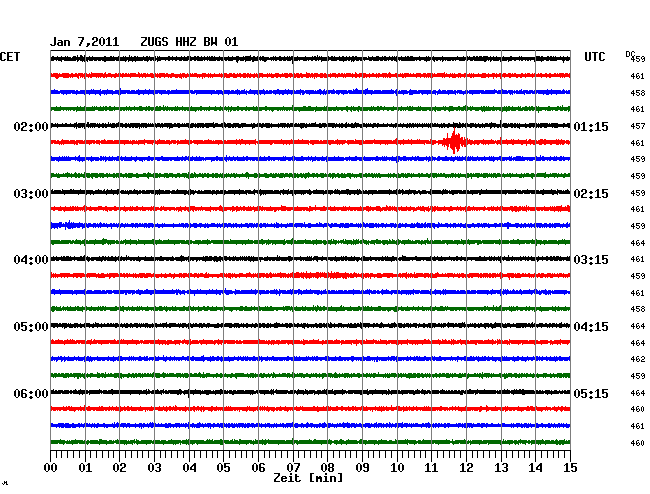Viewport: 650px width, 494px height.
Task: Select minute tick label 00 on the time axis
Action: 51,468
